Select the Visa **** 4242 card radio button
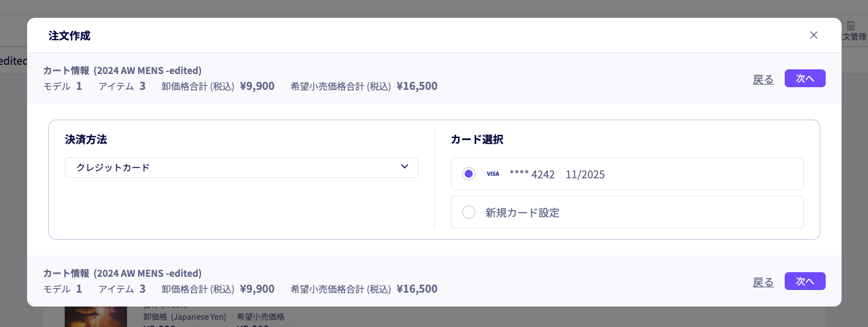Viewport: 868px width, 327px height. [x=469, y=174]
